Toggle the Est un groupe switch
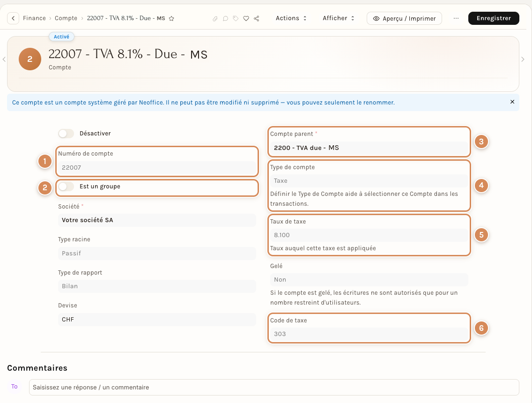This screenshot has height=403, width=532. pos(66,187)
